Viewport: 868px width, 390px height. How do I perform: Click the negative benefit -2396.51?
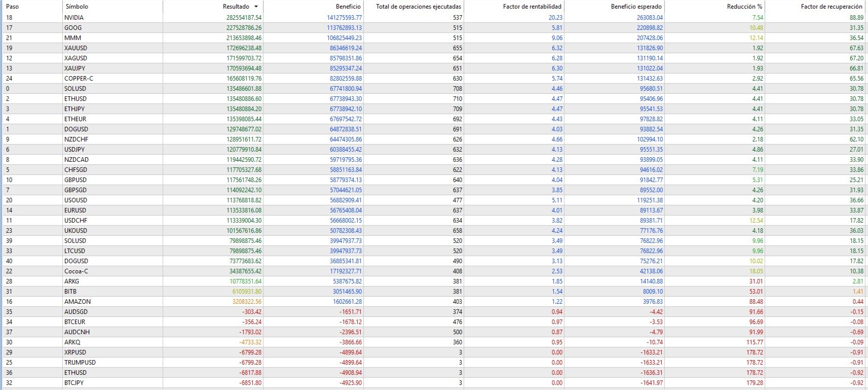pos(351,332)
